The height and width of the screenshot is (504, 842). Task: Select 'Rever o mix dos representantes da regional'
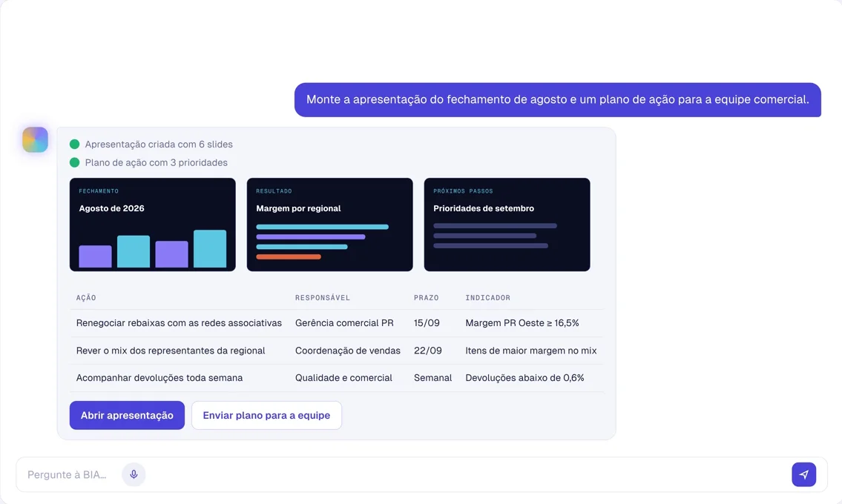(x=171, y=351)
